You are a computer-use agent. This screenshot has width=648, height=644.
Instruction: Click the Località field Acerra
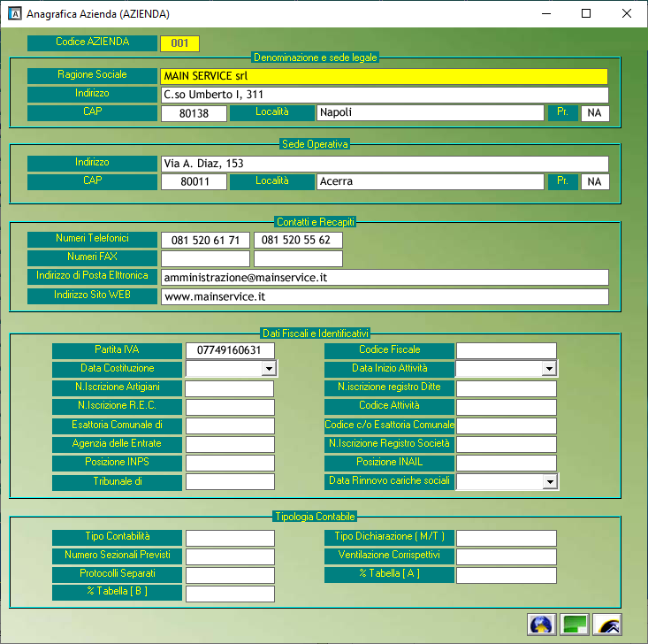(431, 181)
